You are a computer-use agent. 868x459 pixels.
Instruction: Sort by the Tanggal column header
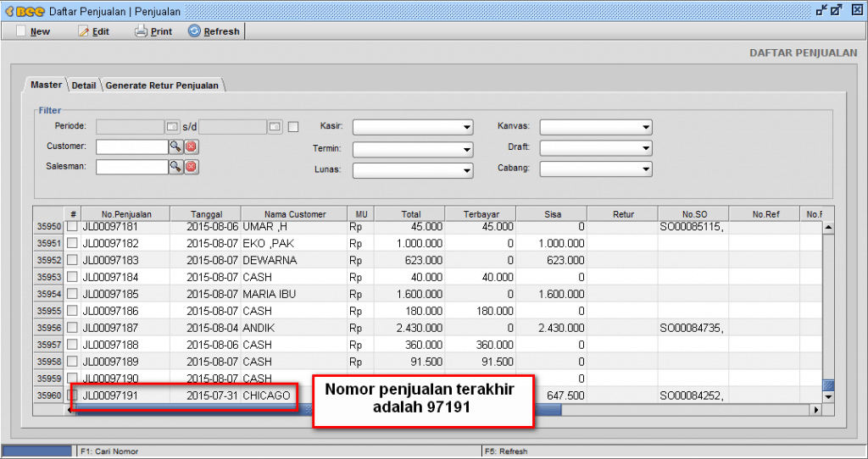pyautogui.click(x=206, y=214)
